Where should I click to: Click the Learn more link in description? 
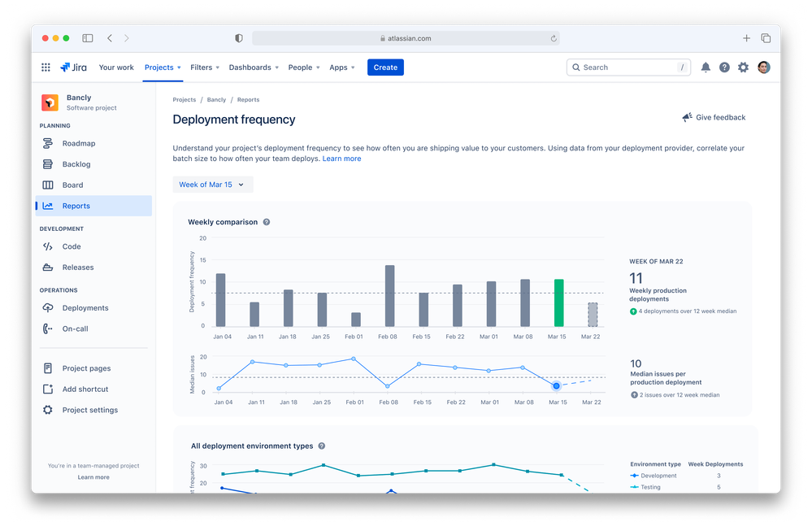(341, 159)
